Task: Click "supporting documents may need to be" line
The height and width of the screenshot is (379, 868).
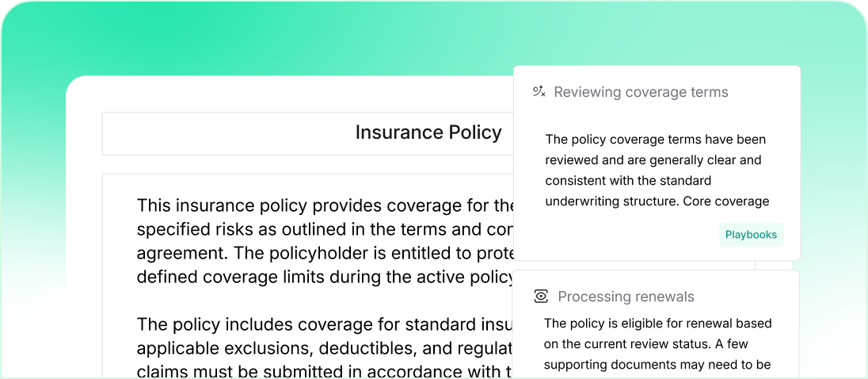Action: pyautogui.click(x=657, y=365)
